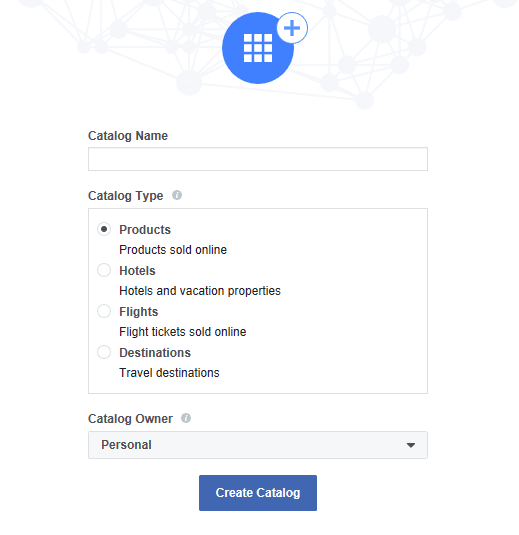The height and width of the screenshot is (535, 519).
Task: Click the blue catalog grid icon
Action: tap(258, 48)
